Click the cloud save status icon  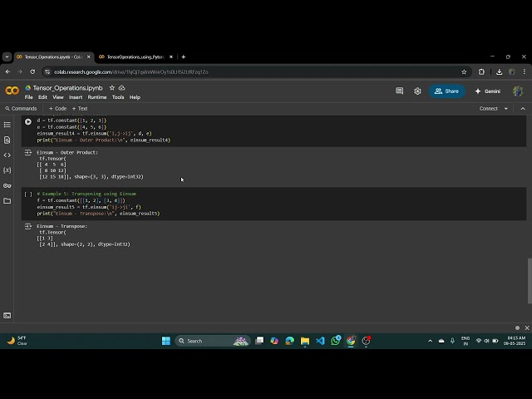(122, 88)
